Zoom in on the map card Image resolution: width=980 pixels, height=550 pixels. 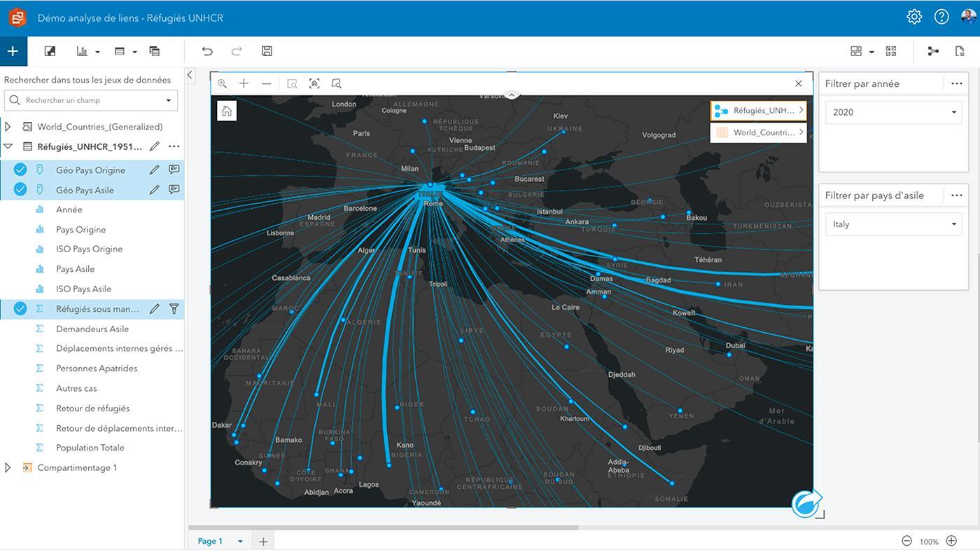click(244, 83)
